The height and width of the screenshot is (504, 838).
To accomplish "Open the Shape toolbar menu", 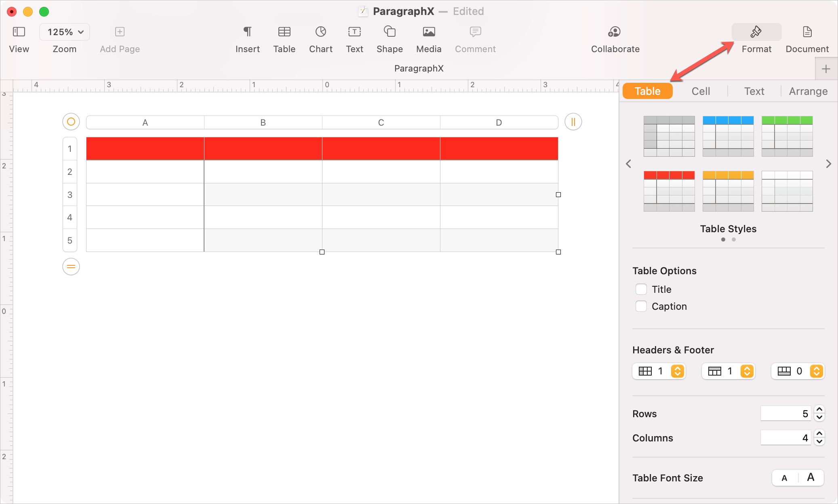I will point(390,32).
